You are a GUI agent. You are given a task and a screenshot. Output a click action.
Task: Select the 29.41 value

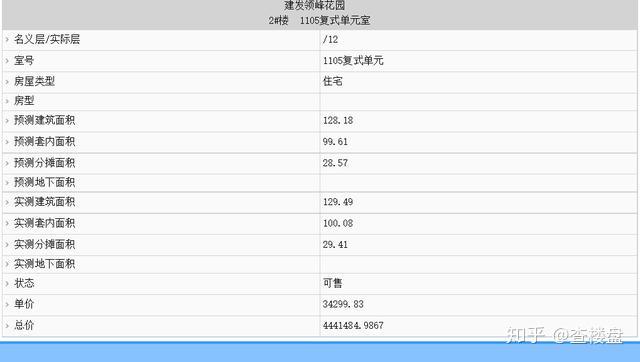coord(335,245)
